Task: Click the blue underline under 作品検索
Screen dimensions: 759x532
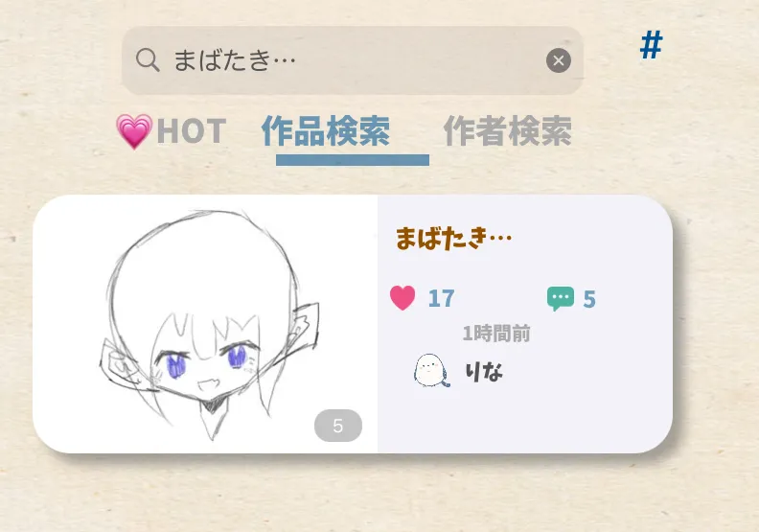Action: click(x=353, y=160)
